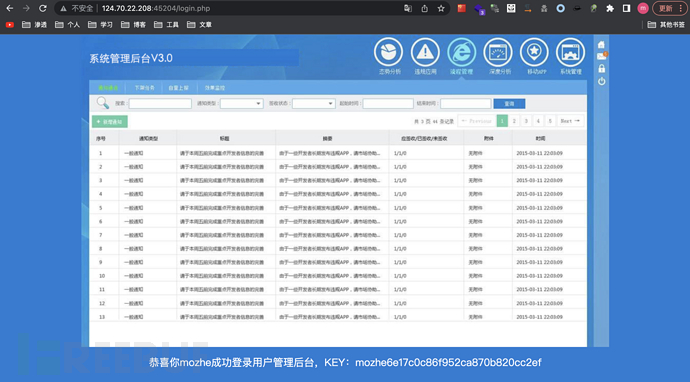Switch to the 效果监控 tab
The height and width of the screenshot is (382, 690).
coord(215,88)
